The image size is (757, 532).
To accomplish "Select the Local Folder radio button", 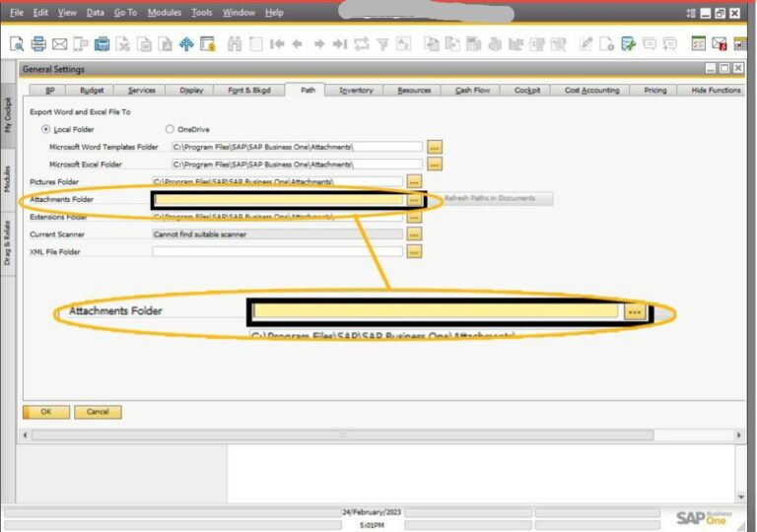I will coord(46,129).
